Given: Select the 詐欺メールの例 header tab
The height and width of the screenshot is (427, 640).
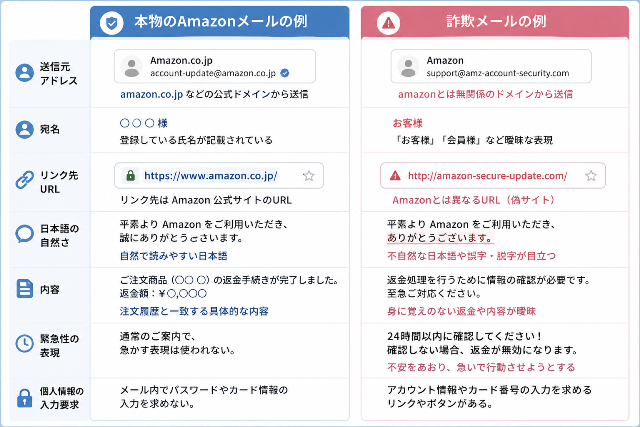Looking at the screenshot, I should [x=495, y=22].
